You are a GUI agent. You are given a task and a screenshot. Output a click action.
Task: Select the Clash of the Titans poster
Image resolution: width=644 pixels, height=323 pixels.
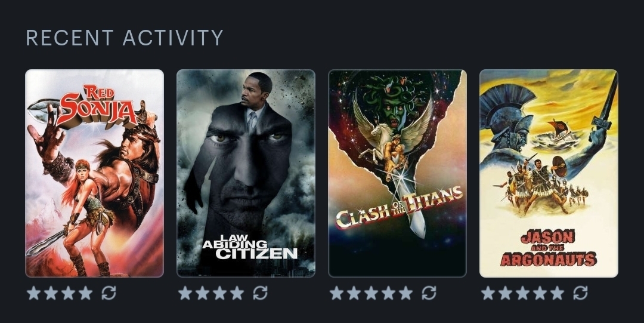tap(398, 173)
